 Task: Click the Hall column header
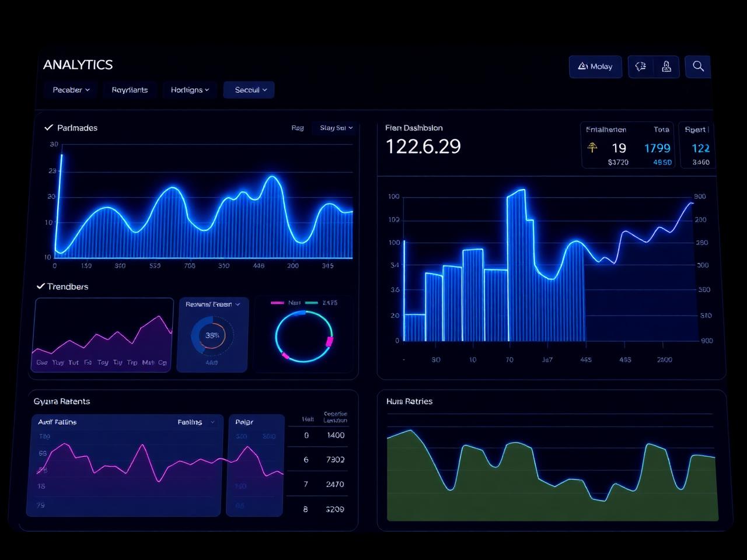308,419
